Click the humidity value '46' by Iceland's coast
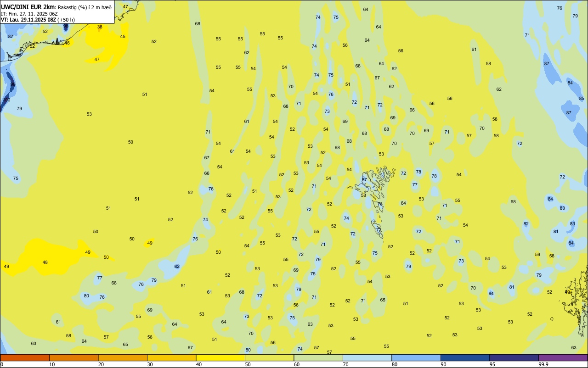Screen dimensions: 588x368 [x=67, y=43]
